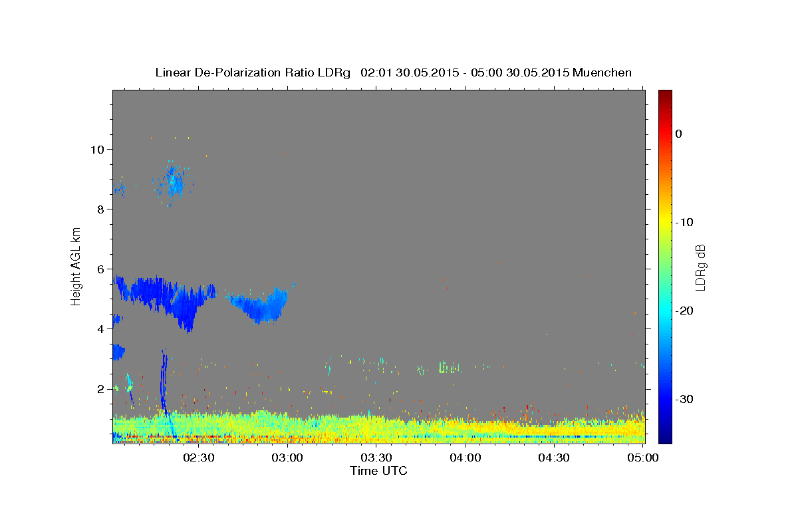Click the 04:00 time tick label
798x532 pixels.
point(465,458)
